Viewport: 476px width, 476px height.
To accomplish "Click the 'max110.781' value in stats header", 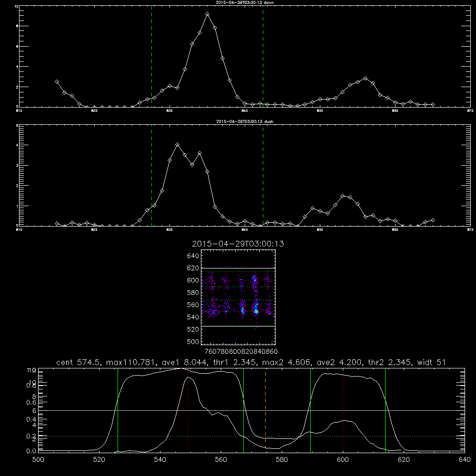I will click(130, 362).
